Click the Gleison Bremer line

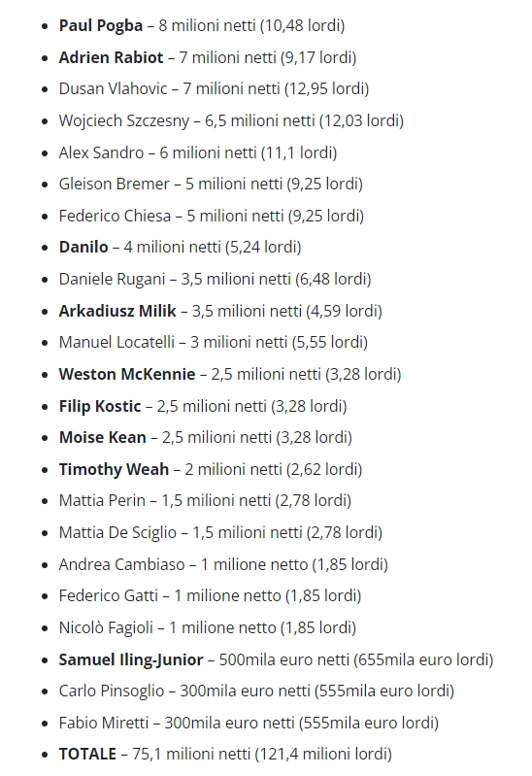(211, 185)
